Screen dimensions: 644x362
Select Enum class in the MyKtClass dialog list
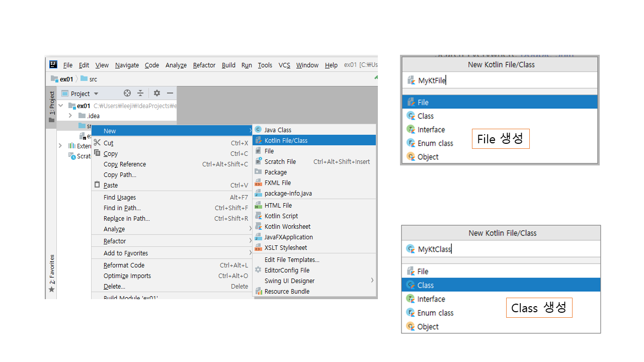pyautogui.click(x=435, y=313)
